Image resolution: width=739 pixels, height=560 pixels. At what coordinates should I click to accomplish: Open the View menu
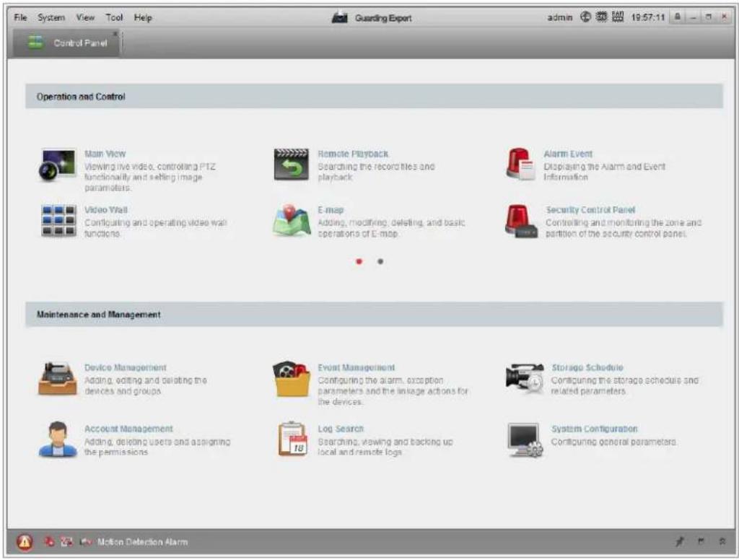(85, 17)
